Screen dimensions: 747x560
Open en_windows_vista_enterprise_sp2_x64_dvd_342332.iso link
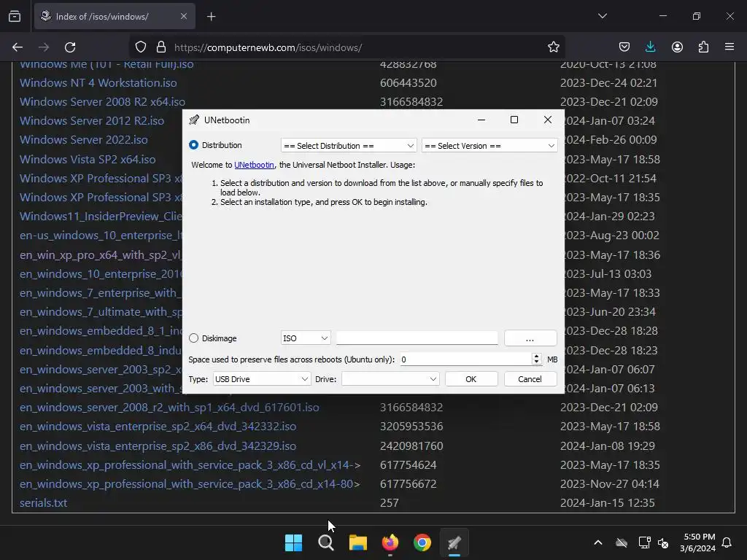click(x=158, y=427)
